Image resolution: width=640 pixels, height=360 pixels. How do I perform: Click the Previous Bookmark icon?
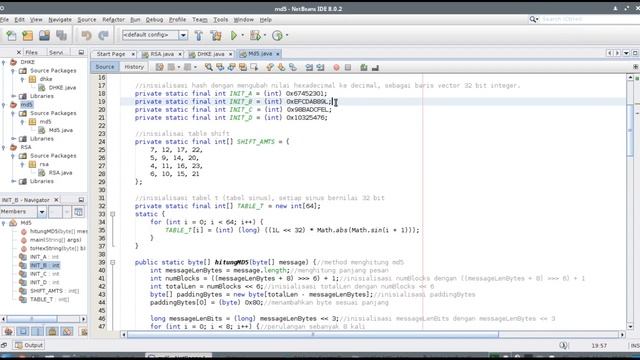point(270,67)
